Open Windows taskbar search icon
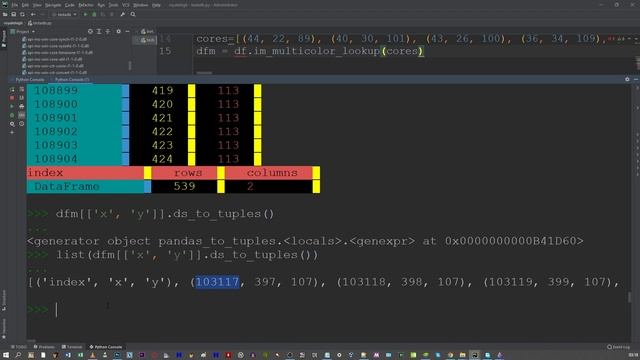This screenshot has height=360, width=640. point(18,356)
